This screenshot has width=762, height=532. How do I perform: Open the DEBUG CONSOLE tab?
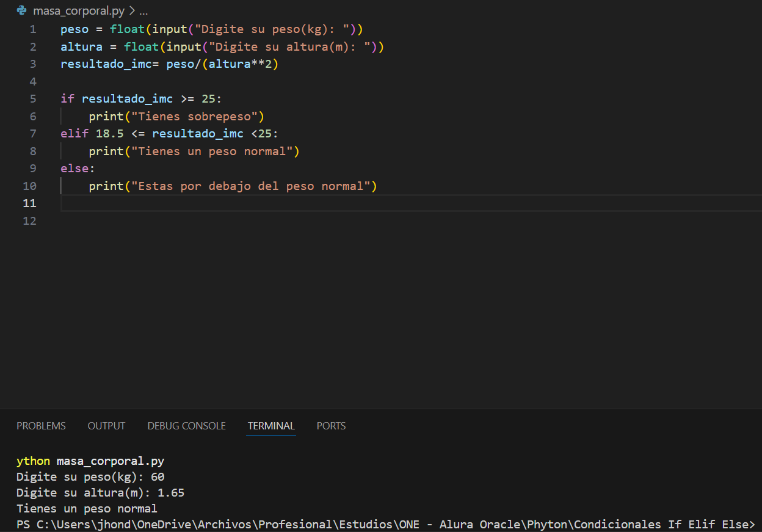pos(186,426)
